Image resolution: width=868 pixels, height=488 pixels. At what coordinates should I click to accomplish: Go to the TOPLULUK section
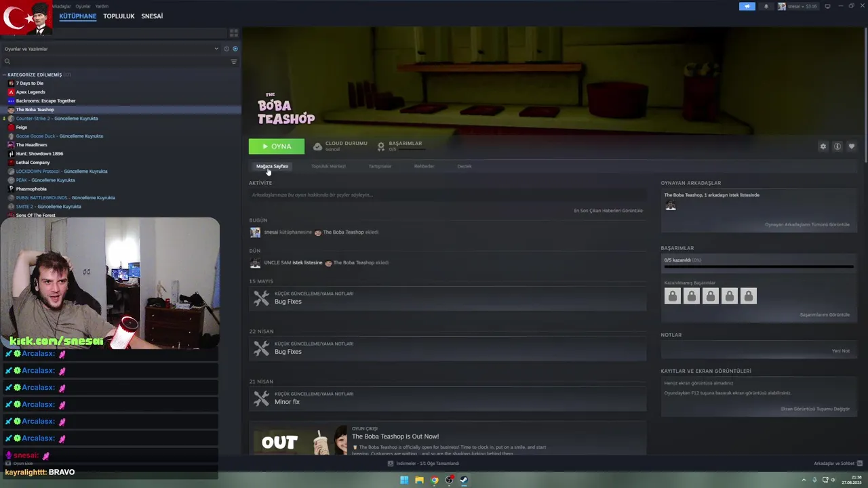(x=119, y=16)
